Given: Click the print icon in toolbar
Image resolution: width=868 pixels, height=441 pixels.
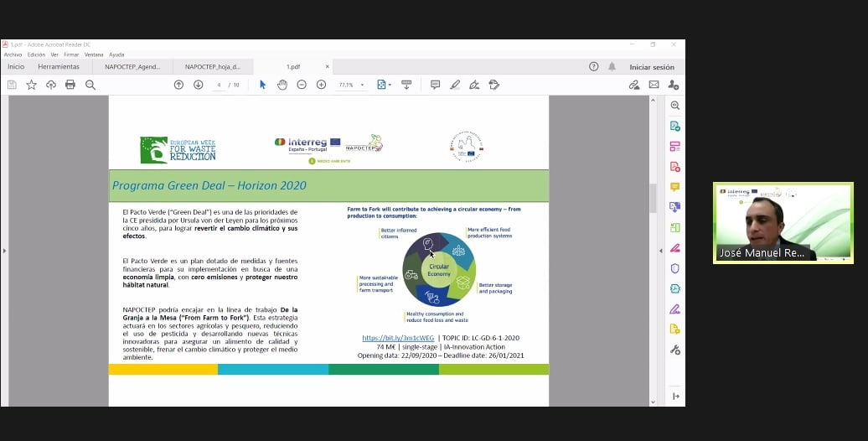Looking at the screenshot, I should [70, 85].
